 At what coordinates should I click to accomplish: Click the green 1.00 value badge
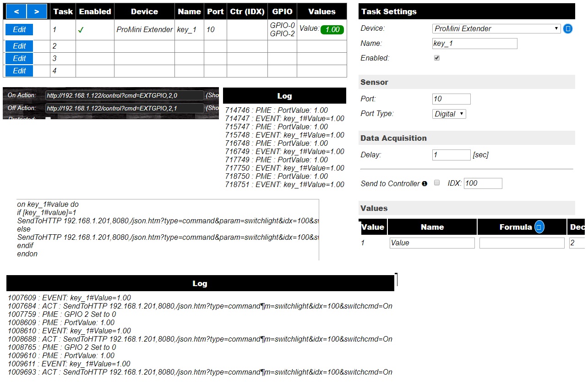pyautogui.click(x=332, y=30)
